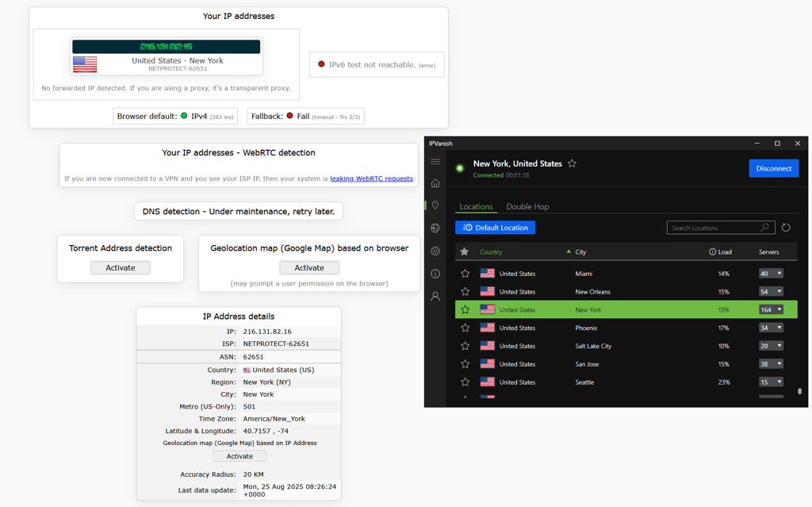The image size is (812, 507).
Task: Click the ASN value 62651
Action: click(x=253, y=357)
